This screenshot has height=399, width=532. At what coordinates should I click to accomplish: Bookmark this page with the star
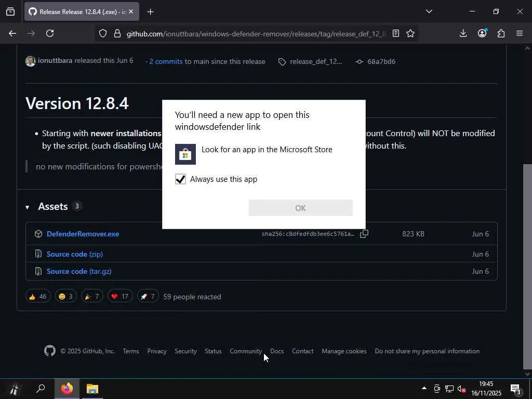coord(410,33)
